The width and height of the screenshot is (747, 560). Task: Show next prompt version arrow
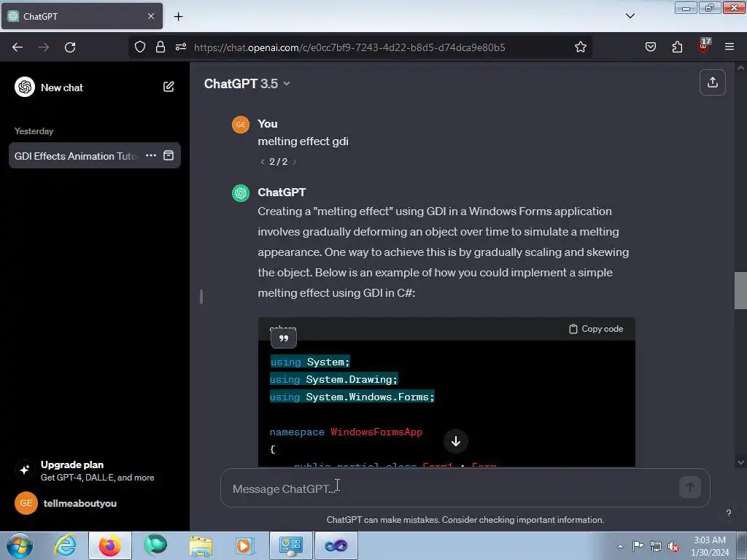(x=295, y=162)
